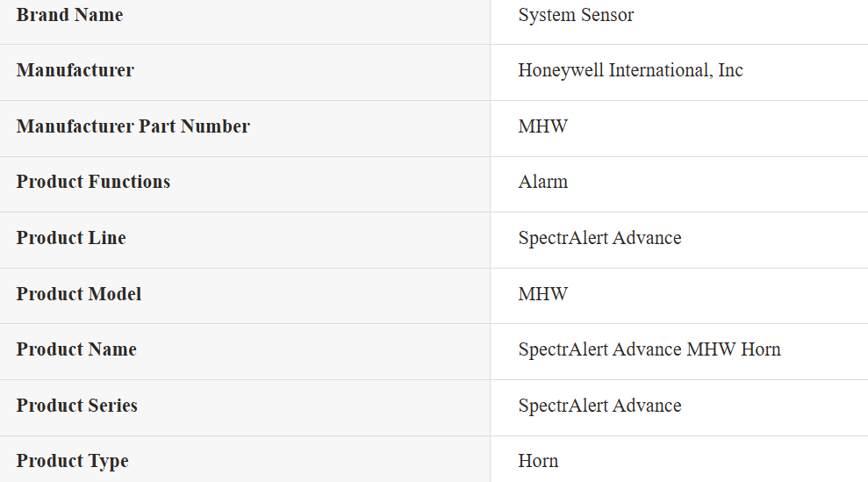Click the Product Type label
Image resolution: width=868 pixels, height=482 pixels.
click(x=73, y=462)
